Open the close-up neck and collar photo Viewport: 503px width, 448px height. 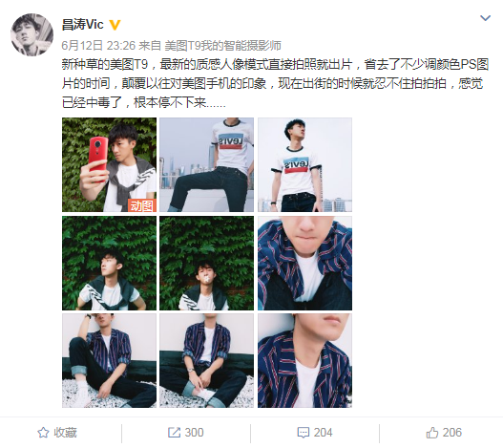(x=304, y=361)
